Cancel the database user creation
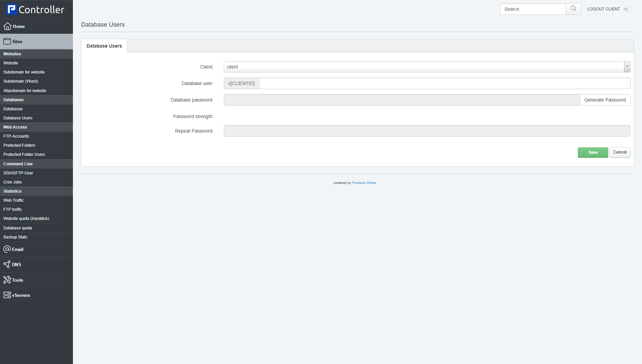Viewport: 642px width, 364px height. 620,152
